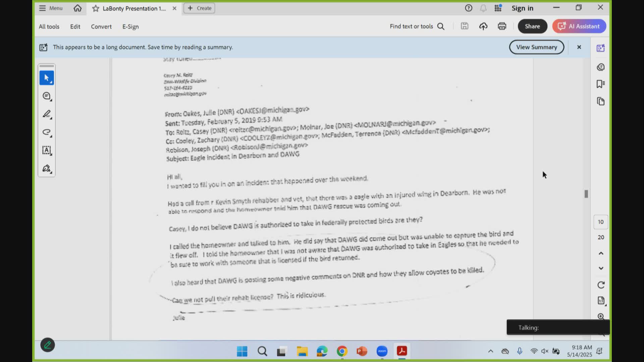
Task: Launch AI Assistant
Action: 579,26
